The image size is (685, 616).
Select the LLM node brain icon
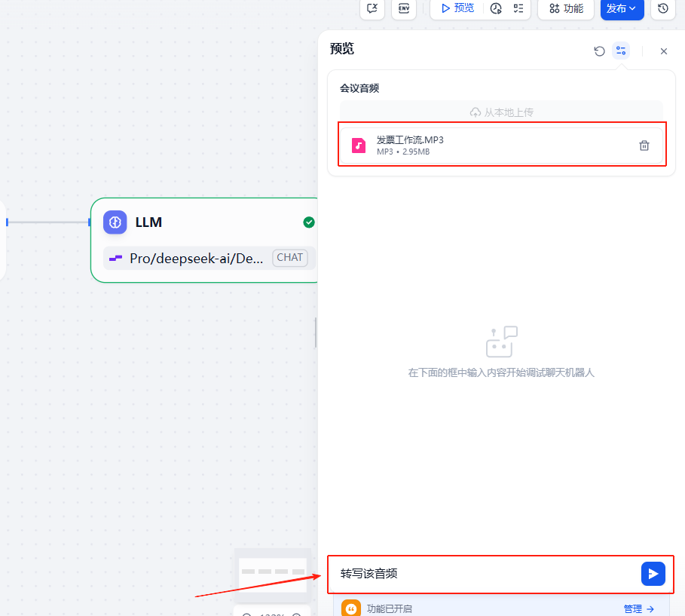tap(115, 222)
